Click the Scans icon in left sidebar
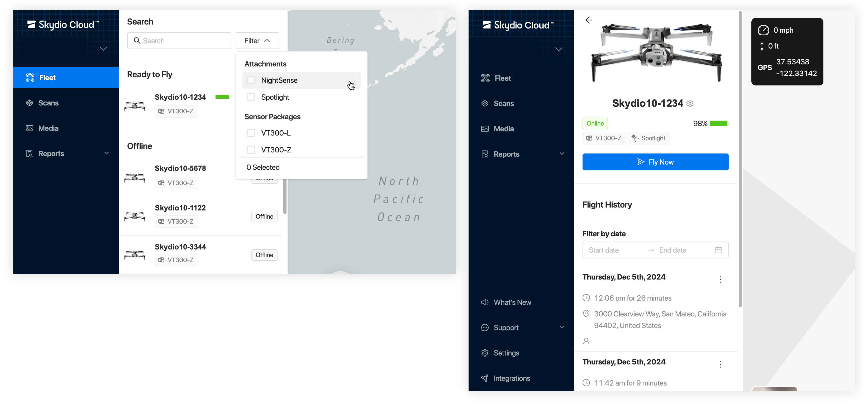The height and width of the screenshot is (404, 868). (30, 102)
